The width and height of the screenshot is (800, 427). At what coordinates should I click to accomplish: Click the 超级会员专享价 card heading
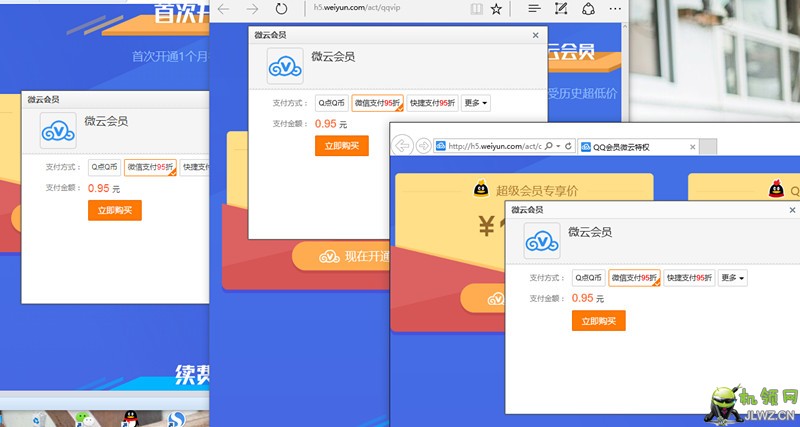pos(537,191)
